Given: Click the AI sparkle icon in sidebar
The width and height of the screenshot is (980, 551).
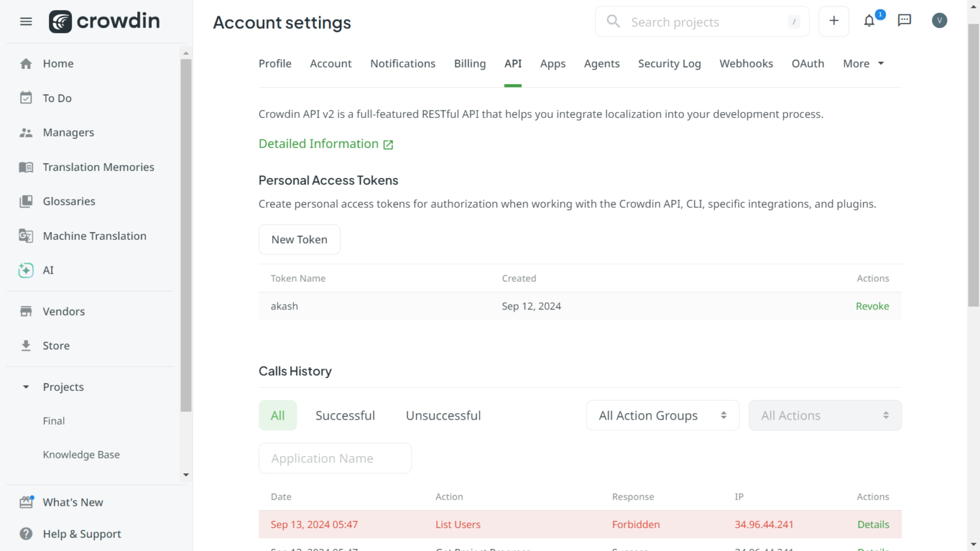Looking at the screenshot, I should (26, 270).
